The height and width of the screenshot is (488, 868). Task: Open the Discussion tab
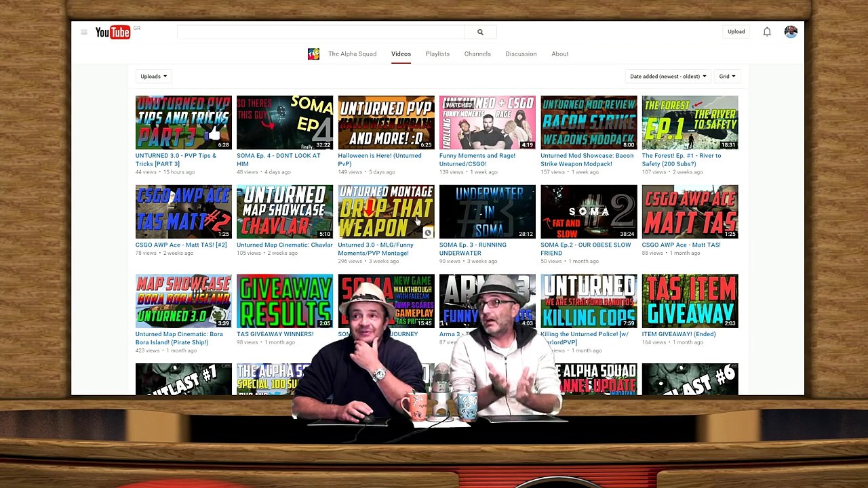pos(521,54)
